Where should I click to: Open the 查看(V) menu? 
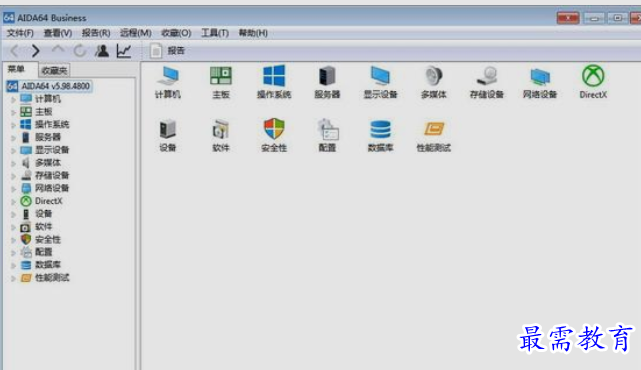(x=58, y=33)
